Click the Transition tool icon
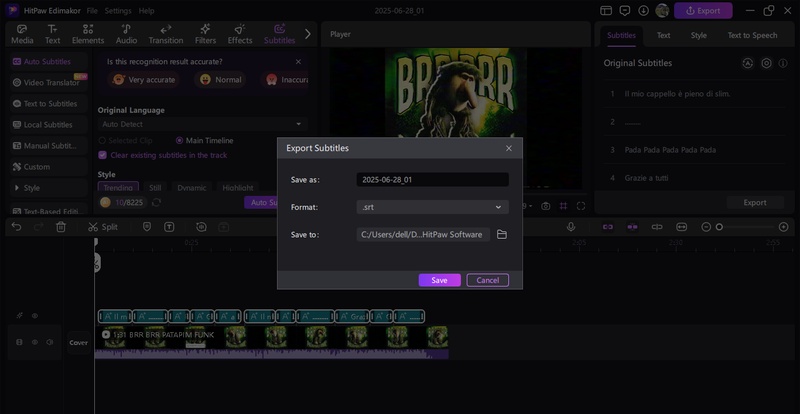The image size is (800, 414). click(165, 33)
